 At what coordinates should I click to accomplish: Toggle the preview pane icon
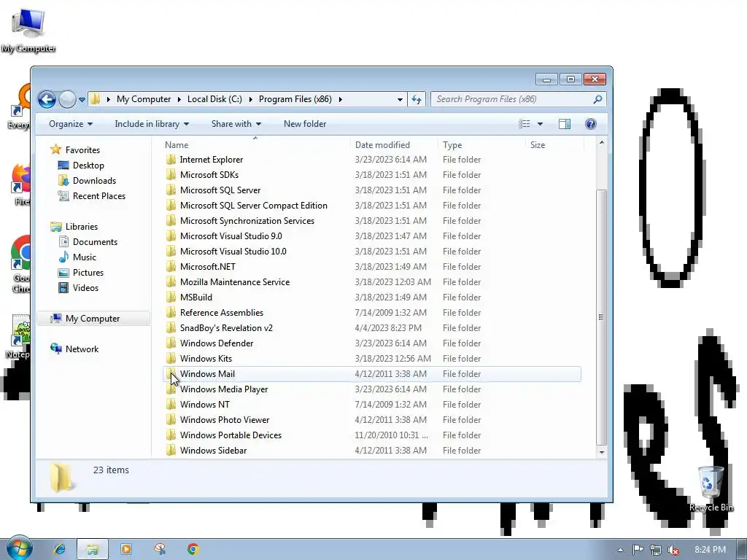click(565, 124)
